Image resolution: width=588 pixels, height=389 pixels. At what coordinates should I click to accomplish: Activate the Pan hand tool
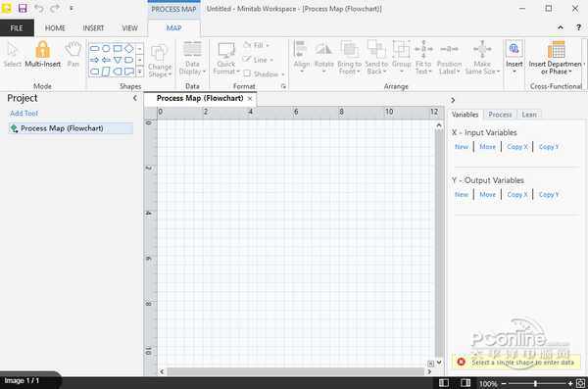pyautogui.click(x=73, y=54)
